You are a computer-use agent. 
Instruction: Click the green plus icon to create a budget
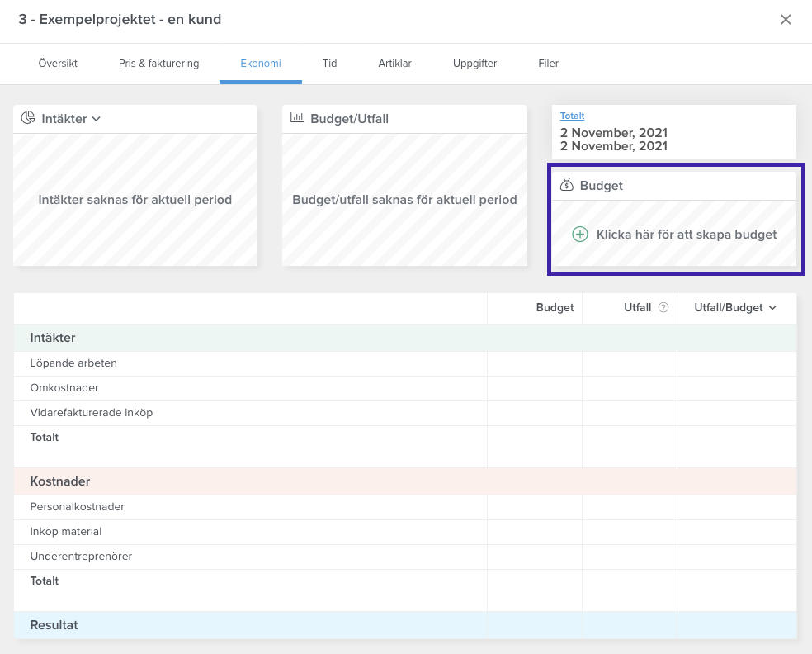pos(579,235)
